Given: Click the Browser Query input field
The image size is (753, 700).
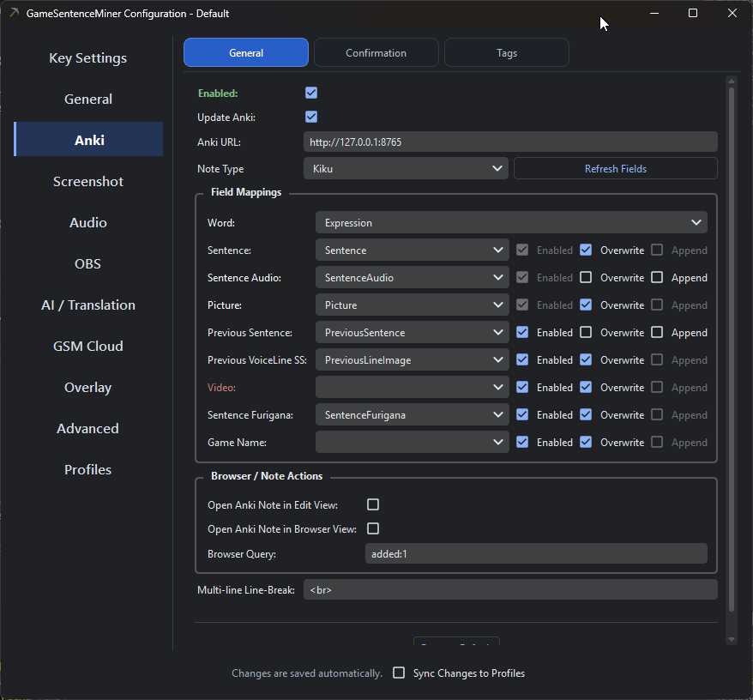Looking at the screenshot, I should 536,554.
